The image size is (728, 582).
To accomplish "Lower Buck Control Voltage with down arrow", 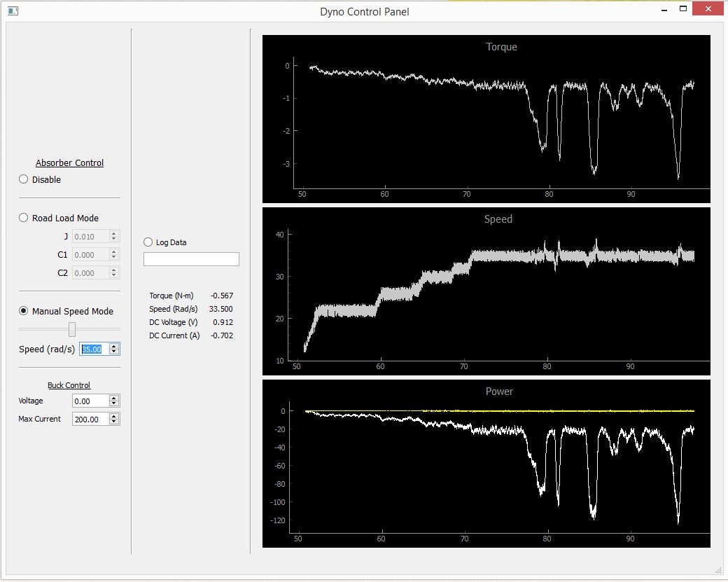I will coord(114,404).
